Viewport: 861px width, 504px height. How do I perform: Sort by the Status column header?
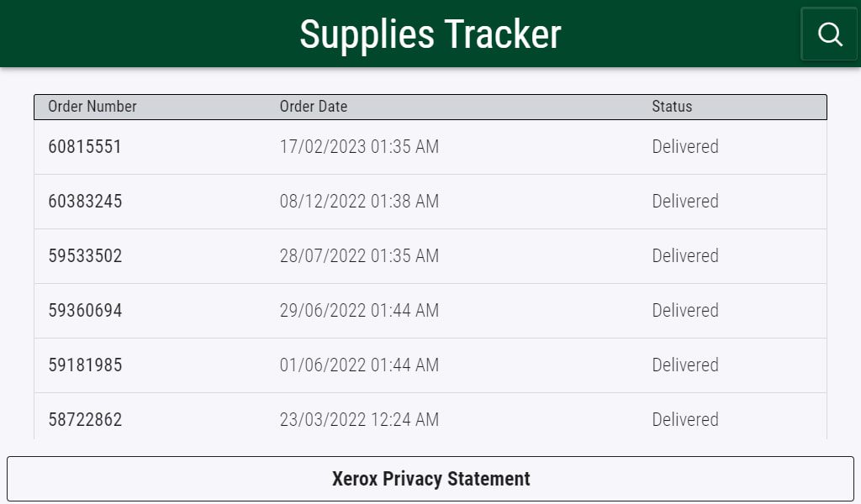pyautogui.click(x=672, y=107)
